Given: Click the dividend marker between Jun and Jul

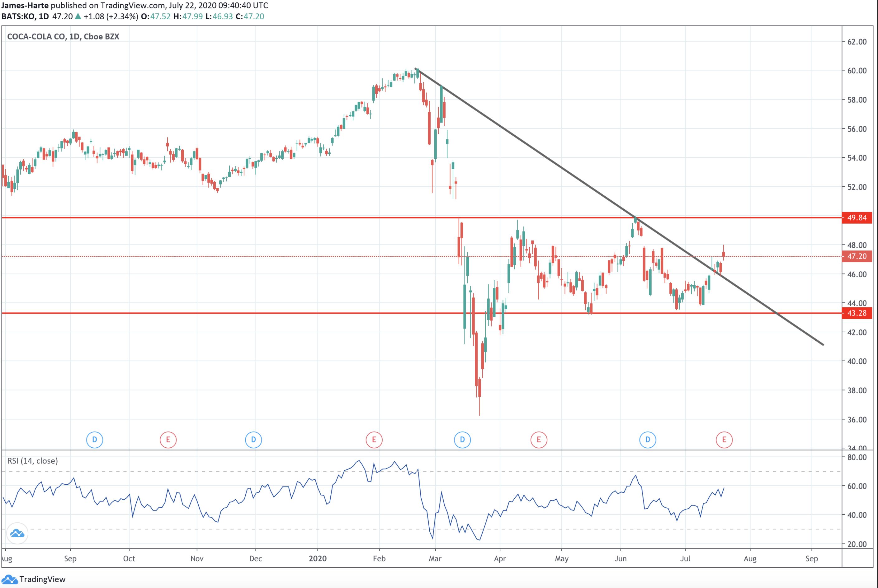Looking at the screenshot, I should (x=648, y=440).
